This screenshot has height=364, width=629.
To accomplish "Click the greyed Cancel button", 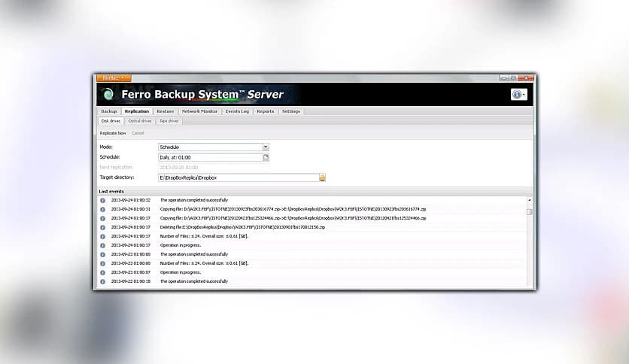I will pyautogui.click(x=138, y=133).
